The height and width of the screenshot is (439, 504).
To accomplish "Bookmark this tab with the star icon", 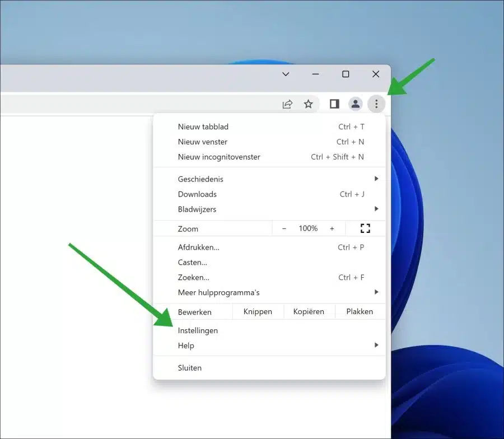I will [308, 104].
